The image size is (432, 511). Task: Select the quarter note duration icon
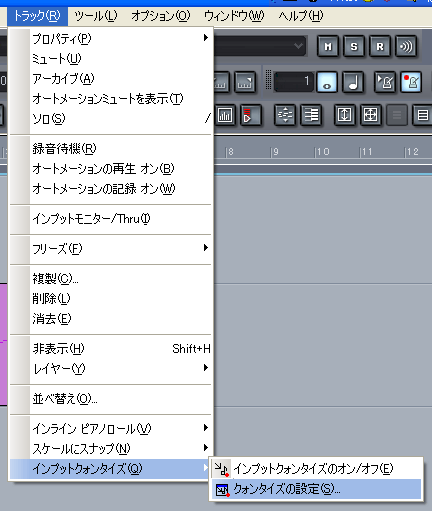(353, 82)
